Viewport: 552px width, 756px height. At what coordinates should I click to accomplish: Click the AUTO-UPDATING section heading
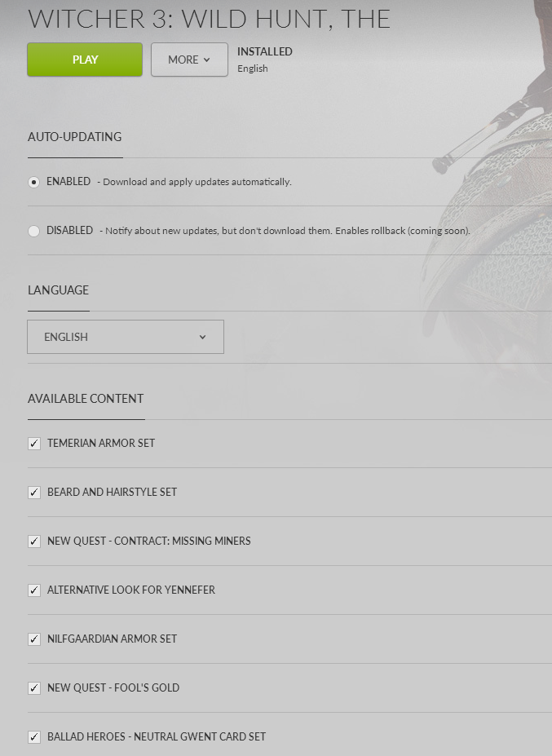(x=75, y=137)
